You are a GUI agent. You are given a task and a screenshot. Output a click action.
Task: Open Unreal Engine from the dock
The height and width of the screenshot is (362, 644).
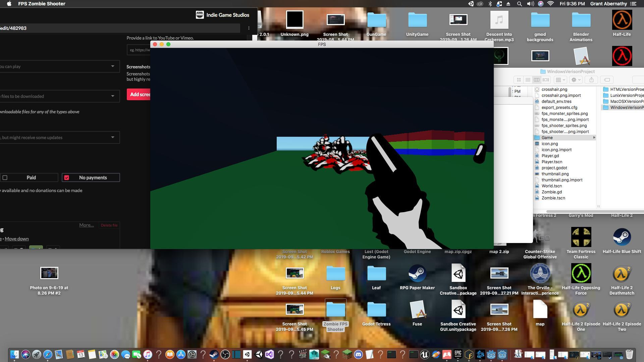pos(425,354)
